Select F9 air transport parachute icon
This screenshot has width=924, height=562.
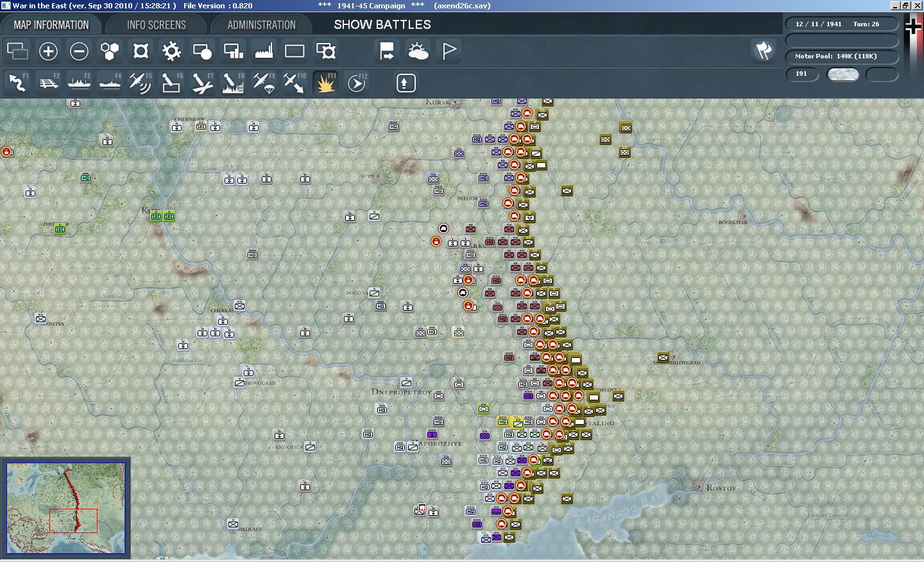point(264,83)
